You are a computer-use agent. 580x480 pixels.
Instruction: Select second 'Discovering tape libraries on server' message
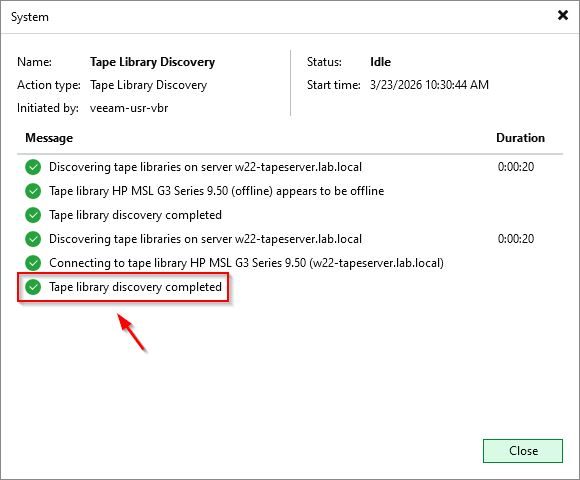click(x=205, y=239)
